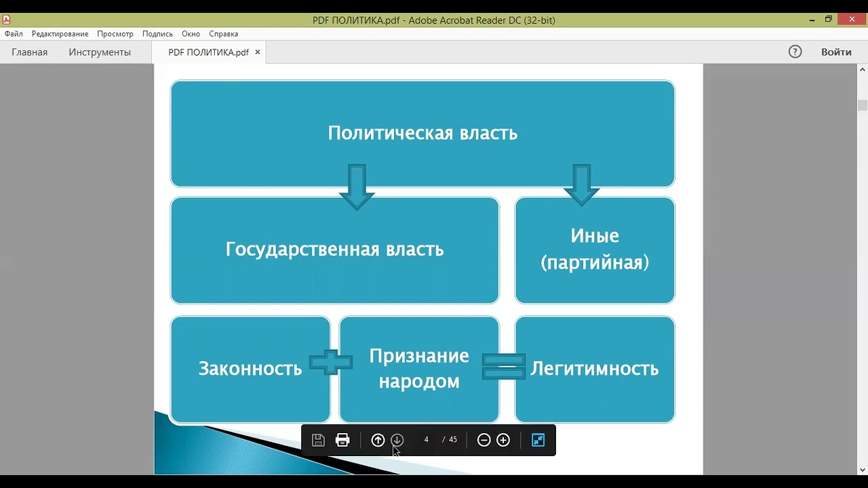
Task: Open the Окно menu
Action: 191,34
